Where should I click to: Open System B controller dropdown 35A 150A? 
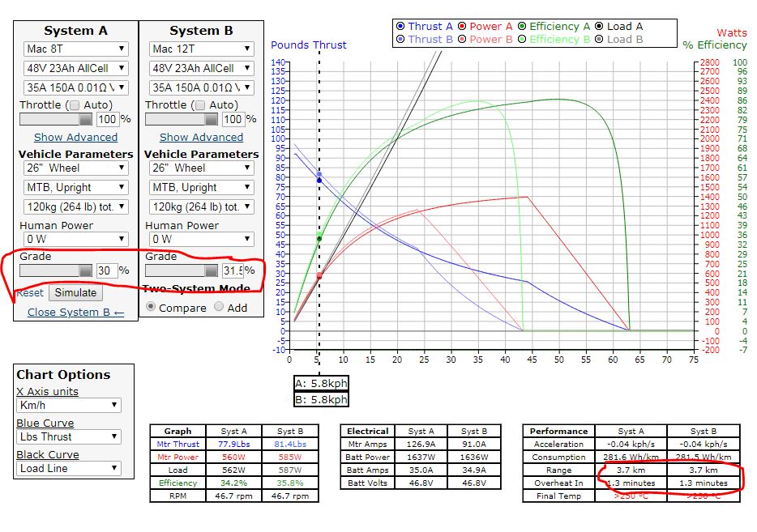201,87
